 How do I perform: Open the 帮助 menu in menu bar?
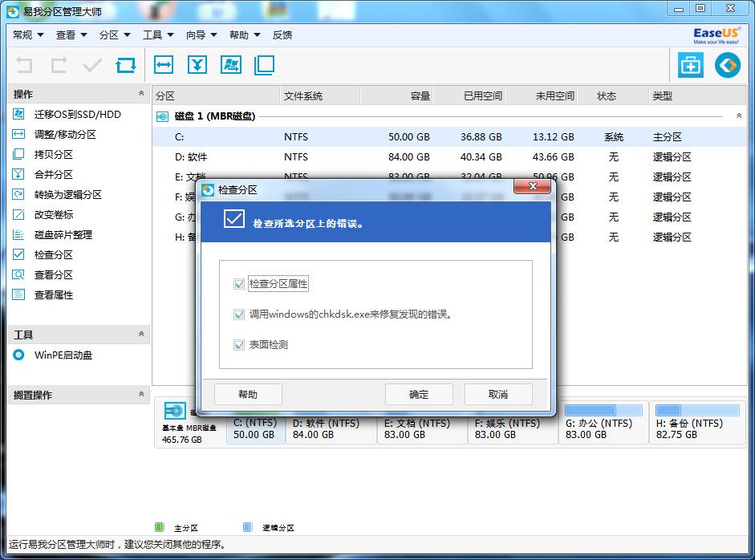point(245,35)
